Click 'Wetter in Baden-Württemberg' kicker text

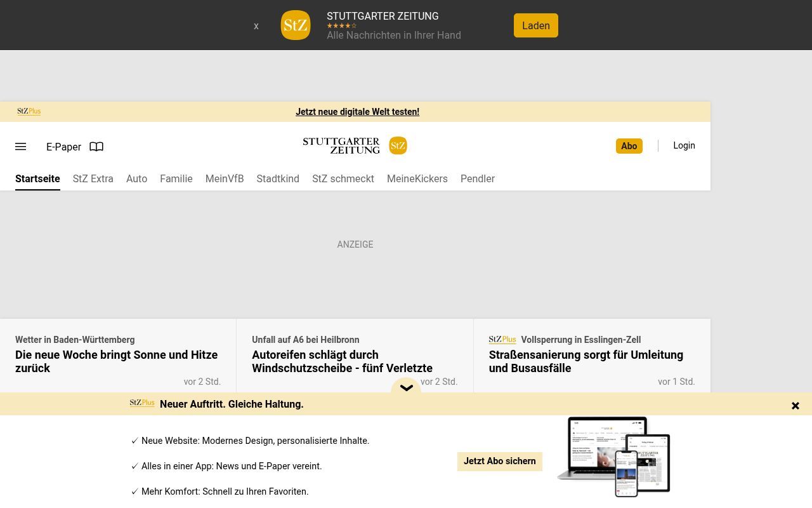[x=75, y=340]
